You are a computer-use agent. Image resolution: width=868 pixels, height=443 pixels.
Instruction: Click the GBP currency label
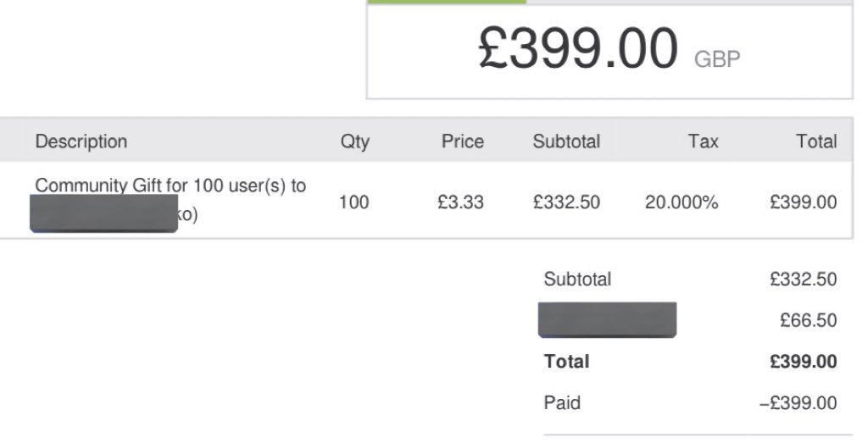(717, 58)
